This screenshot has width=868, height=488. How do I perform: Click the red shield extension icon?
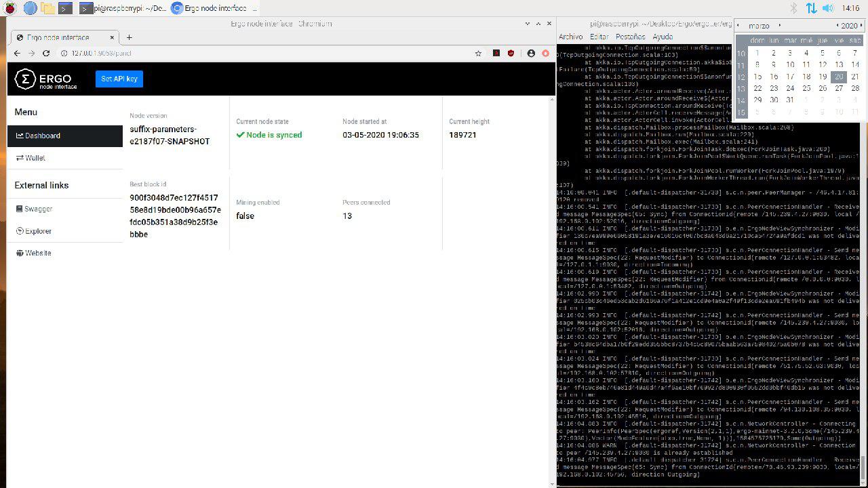pos(511,53)
